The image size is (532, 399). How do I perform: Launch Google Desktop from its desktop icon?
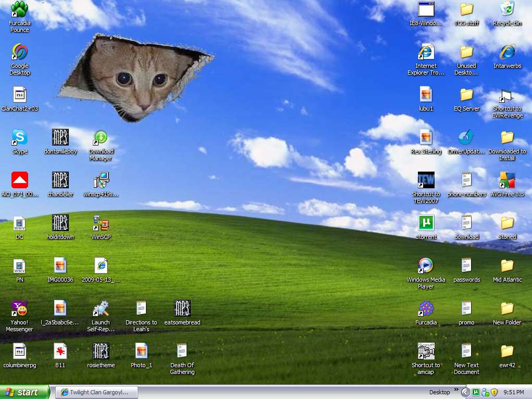click(20, 52)
